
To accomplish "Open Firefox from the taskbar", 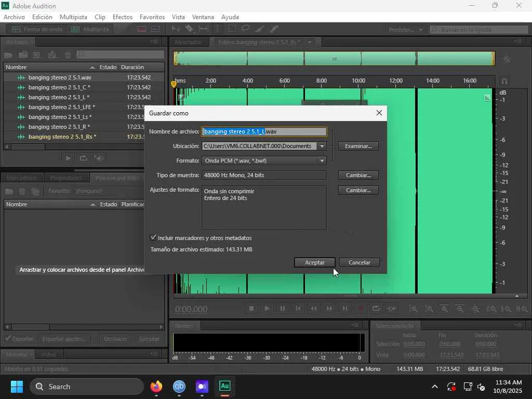I will tap(156, 386).
